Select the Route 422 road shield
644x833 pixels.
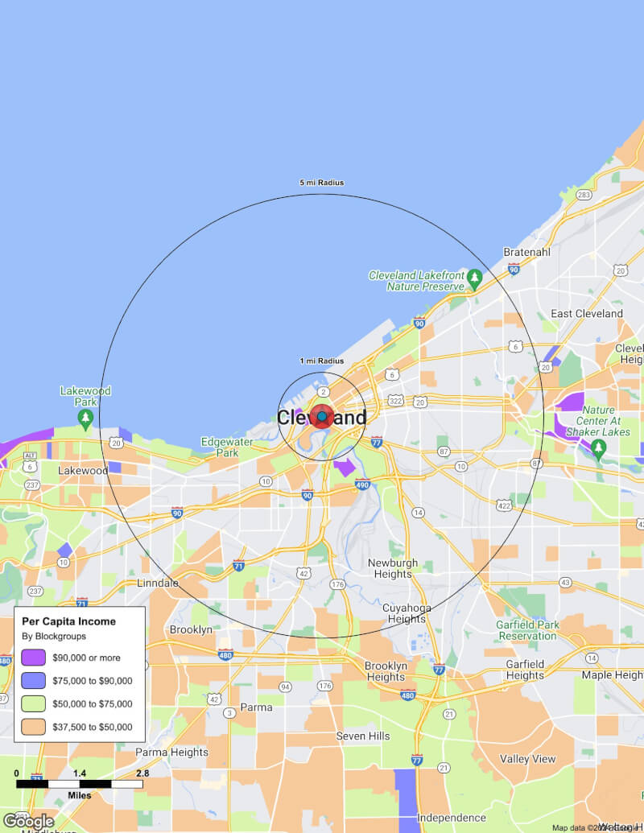504,505
